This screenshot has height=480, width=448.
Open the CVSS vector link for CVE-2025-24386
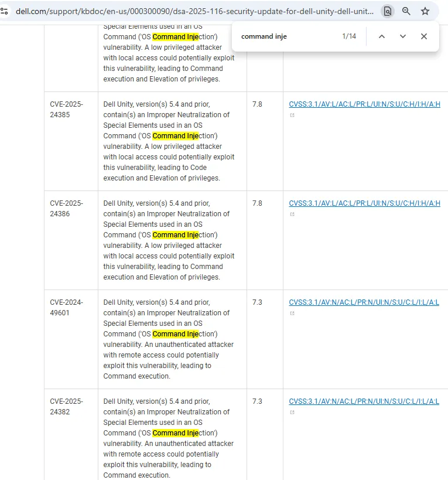pos(364,203)
